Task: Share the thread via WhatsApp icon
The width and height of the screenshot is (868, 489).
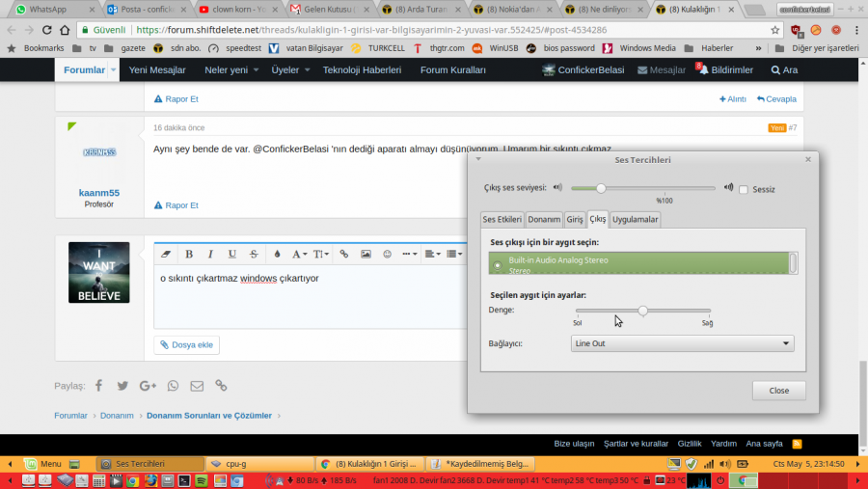Action: click(173, 386)
